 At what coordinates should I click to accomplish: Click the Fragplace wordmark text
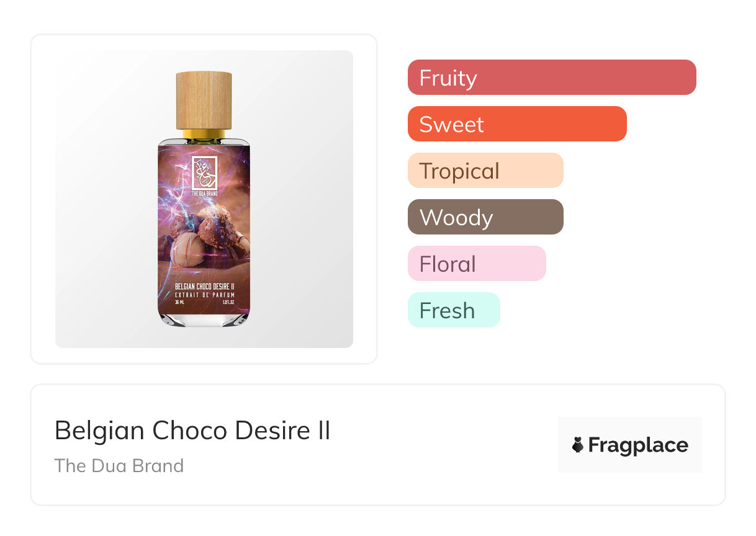[638, 445]
